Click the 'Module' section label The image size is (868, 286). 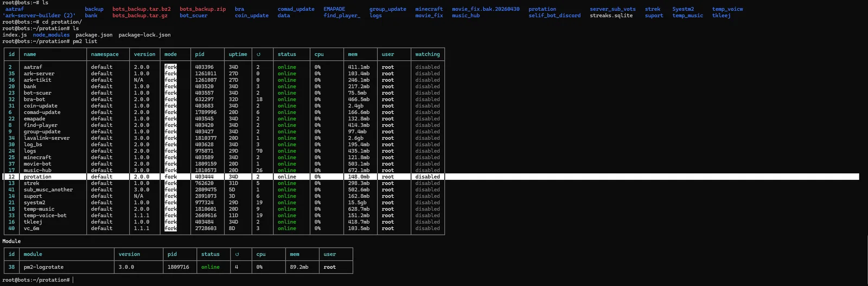(11, 242)
